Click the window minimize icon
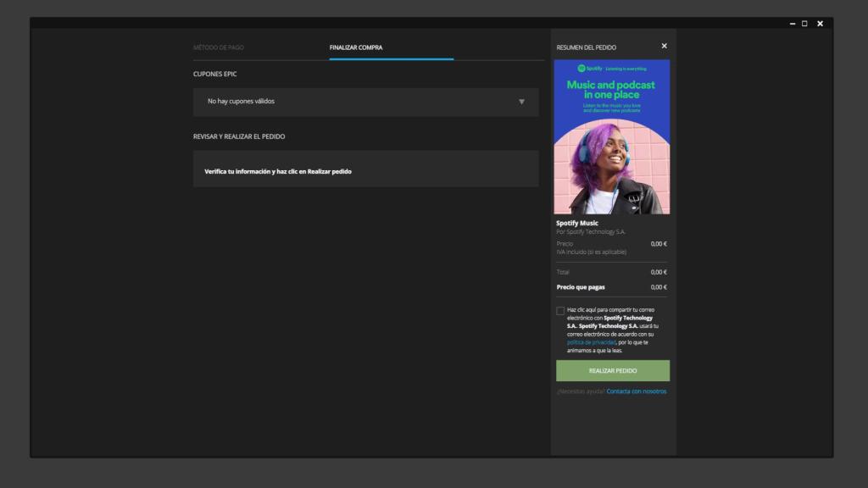 point(793,24)
